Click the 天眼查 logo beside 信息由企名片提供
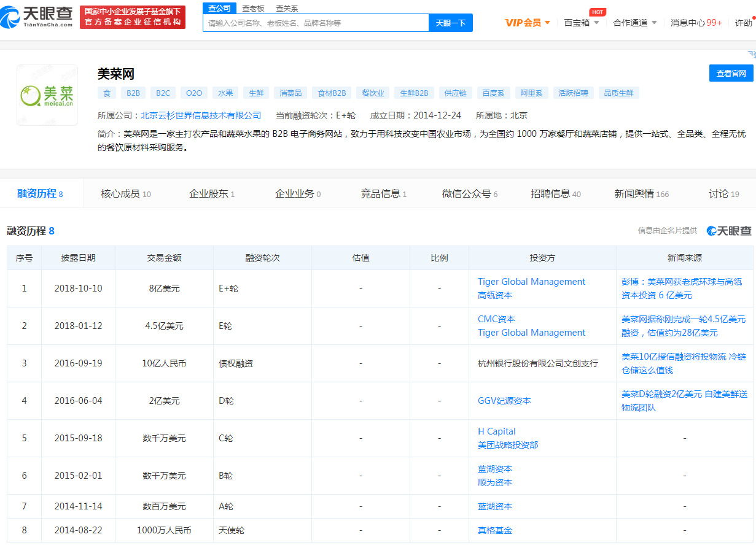 tap(729, 231)
